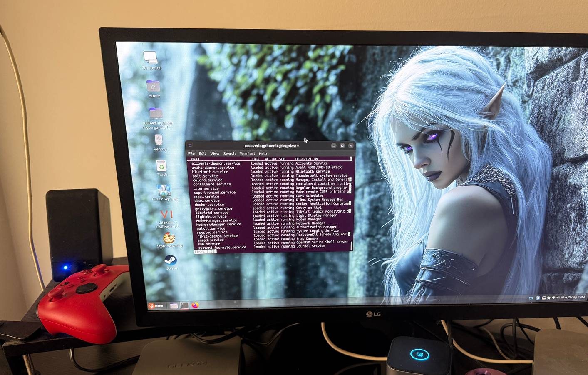This screenshot has width=588, height=375.
Task: Open the View menu in the terminal
Action: 215,153
